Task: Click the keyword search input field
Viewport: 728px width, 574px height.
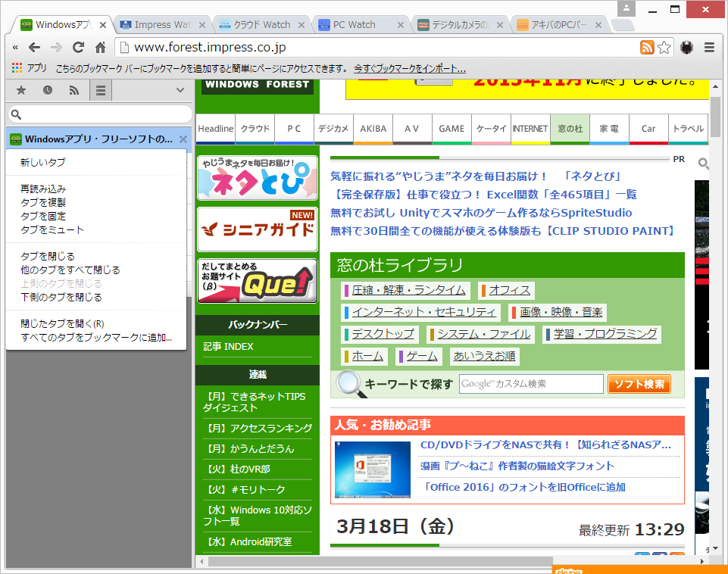Action: click(530, 384)
